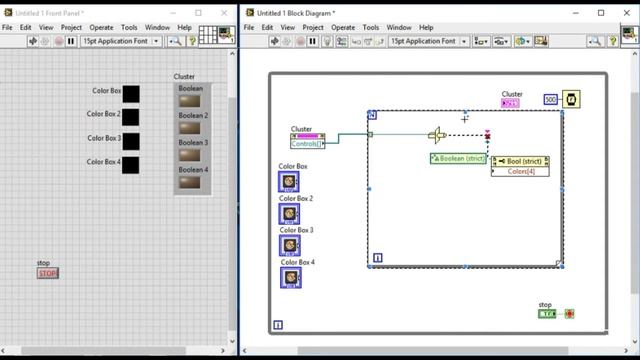
Task: Toggle Retain Wire Values button
Action: 342,41
